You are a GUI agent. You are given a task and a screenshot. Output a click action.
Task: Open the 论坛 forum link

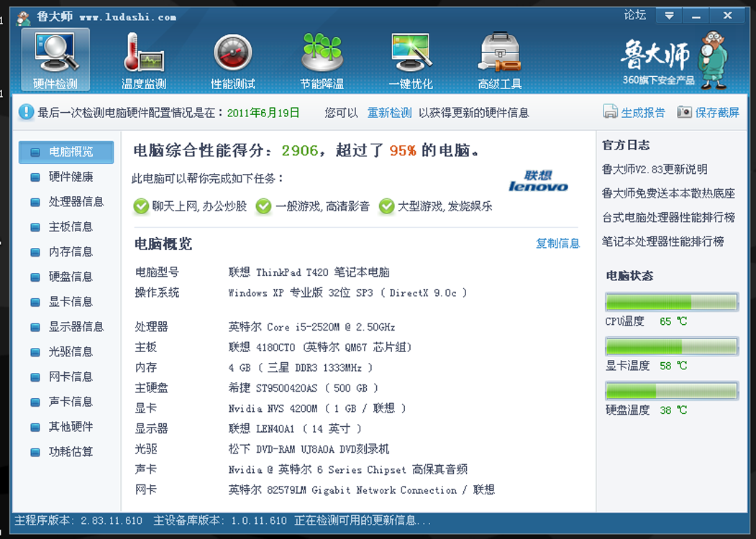(x=634, y=15)
